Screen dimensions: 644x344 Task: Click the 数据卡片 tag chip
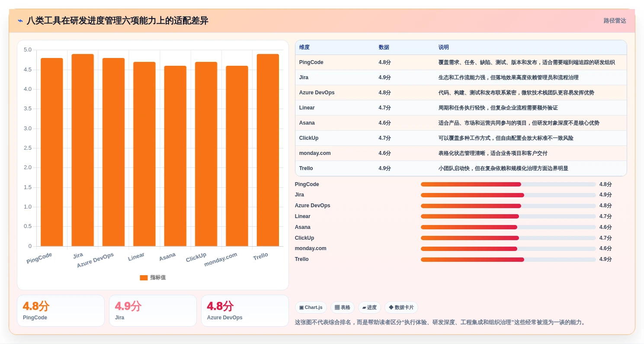pos(401,308)
